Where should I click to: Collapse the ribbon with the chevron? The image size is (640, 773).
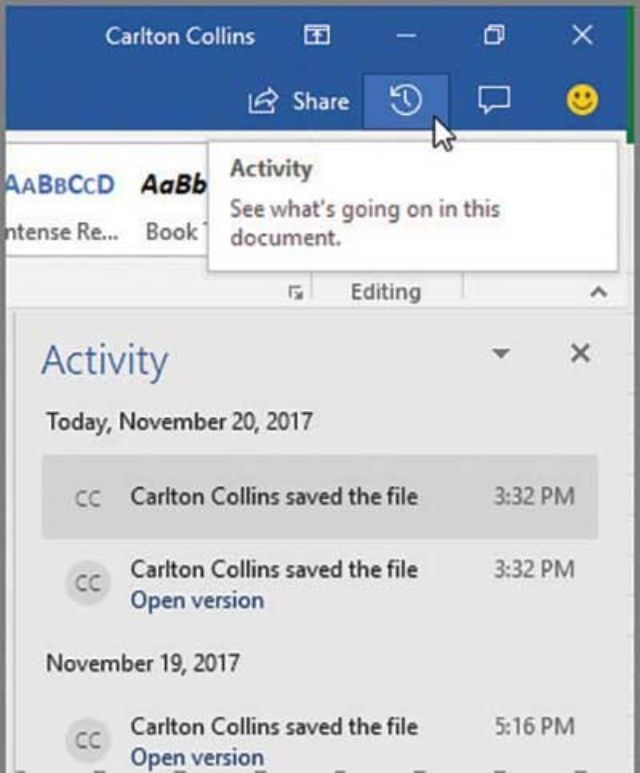tap(598, 292)
